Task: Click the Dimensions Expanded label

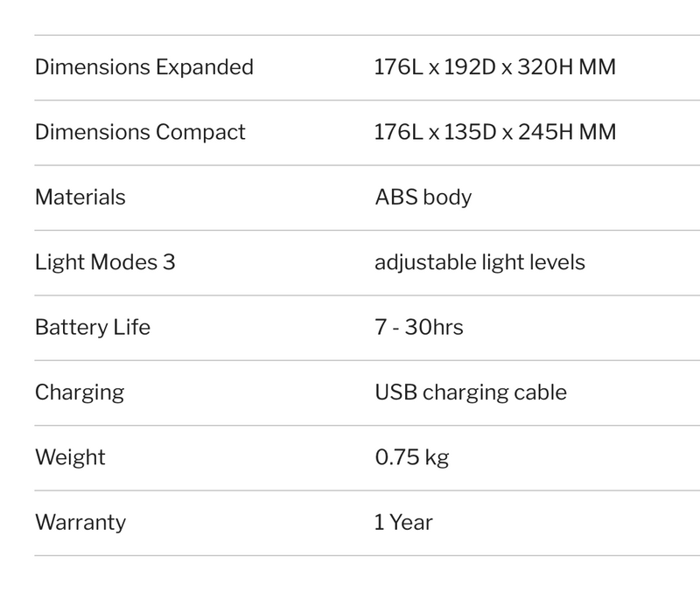Action: pos(144,67)
